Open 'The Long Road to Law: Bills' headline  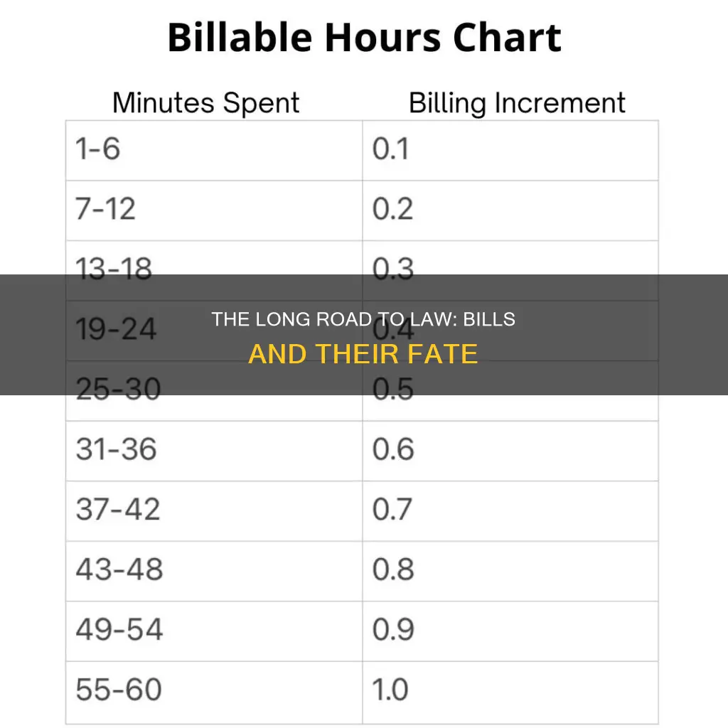pos(363,319)
